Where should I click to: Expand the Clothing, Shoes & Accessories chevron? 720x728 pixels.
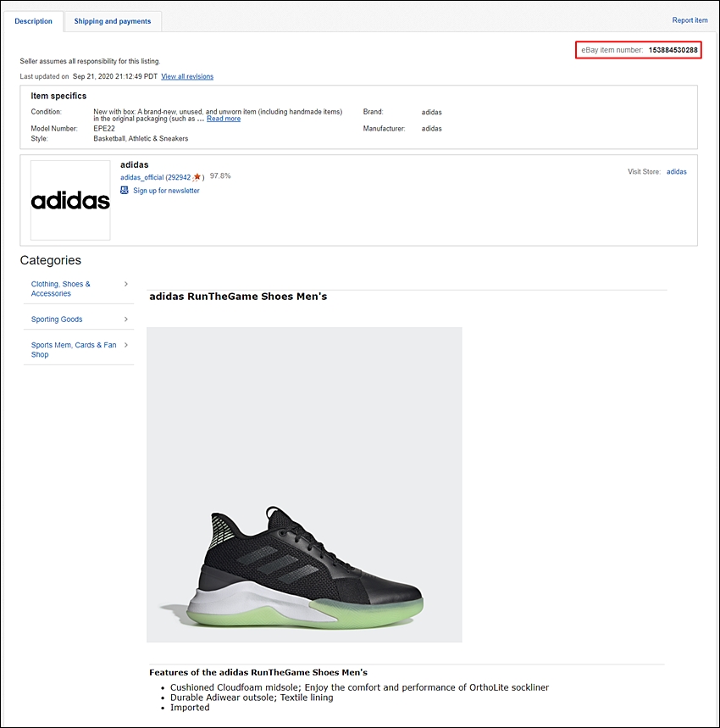click(x=125, y=284)
